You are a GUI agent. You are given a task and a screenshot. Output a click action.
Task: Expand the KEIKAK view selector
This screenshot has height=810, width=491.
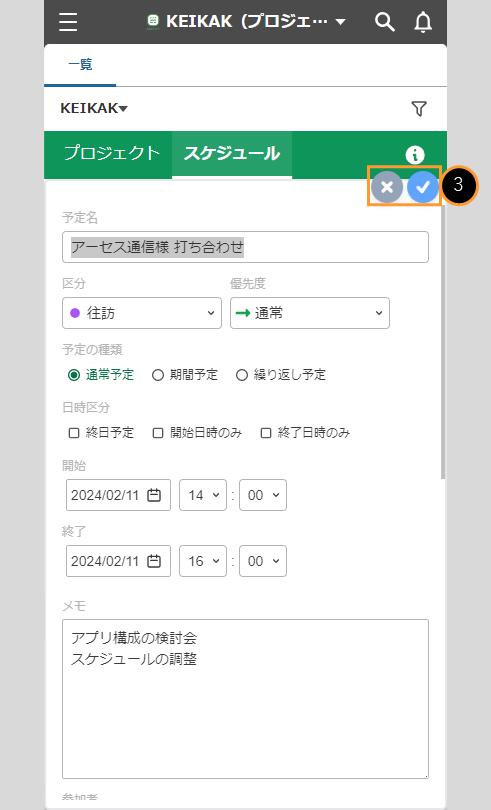[x=94, y=108]
